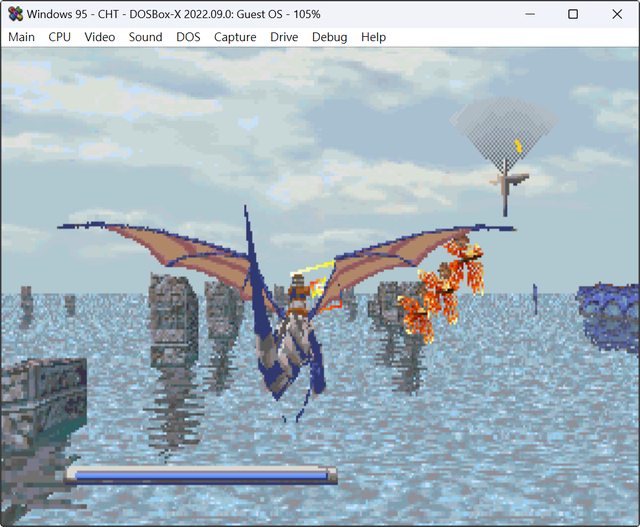Target the orange flaming enemy creature
Image resolution: width=640 pixels, height=527 pixels.
pyautogui.click(x=440, y=285)
